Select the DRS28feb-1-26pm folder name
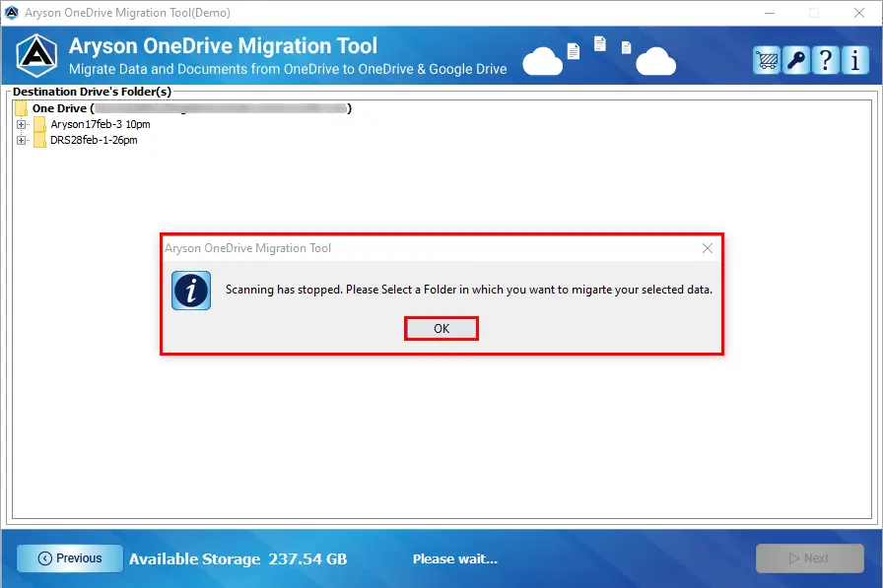 point(94,140)
